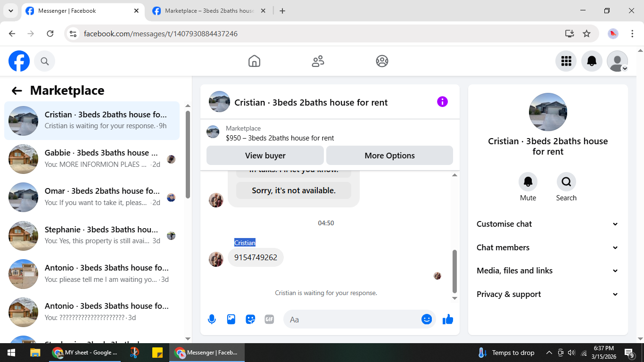Switch to Marketplace 3beds 2baths tab
This screenshot has width=644, height=362.
209,11
